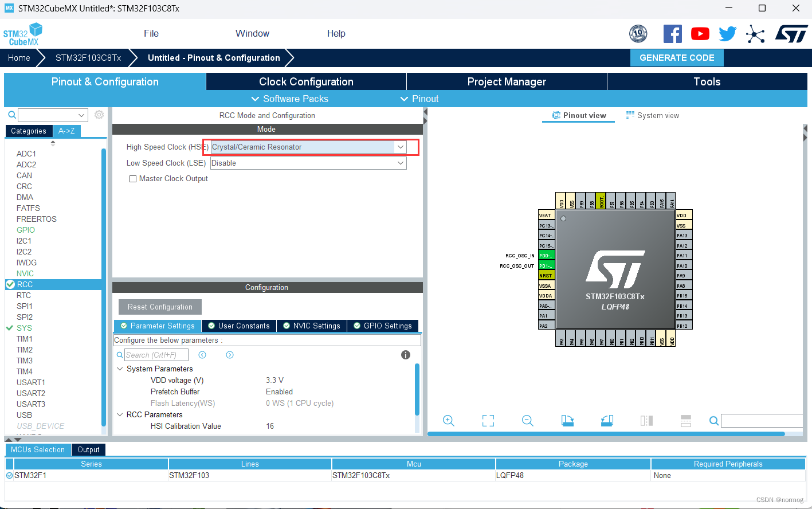Rotate the chip clockwise icon
This screenshot has height=509, width=812.
pyautogui.click(x=567, y=421)
